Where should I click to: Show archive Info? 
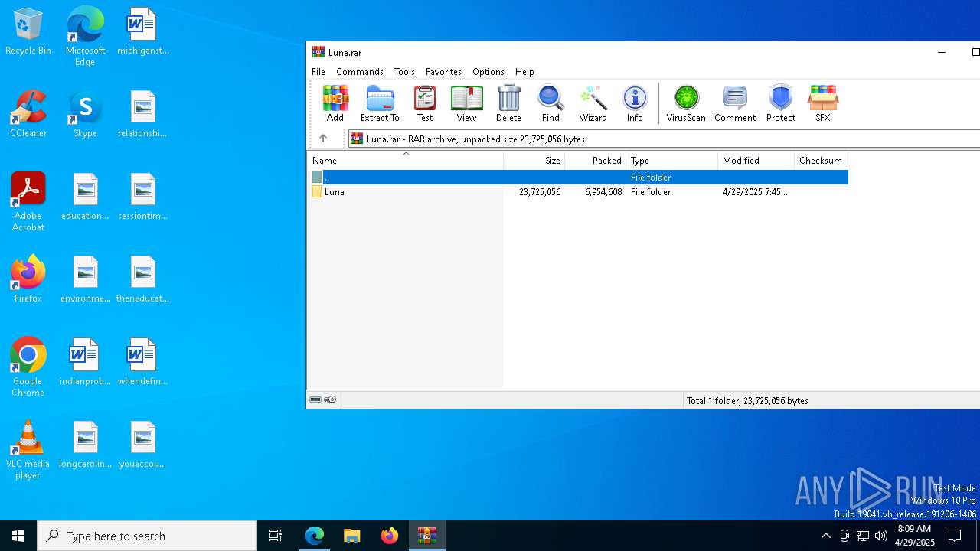(635, 103)
